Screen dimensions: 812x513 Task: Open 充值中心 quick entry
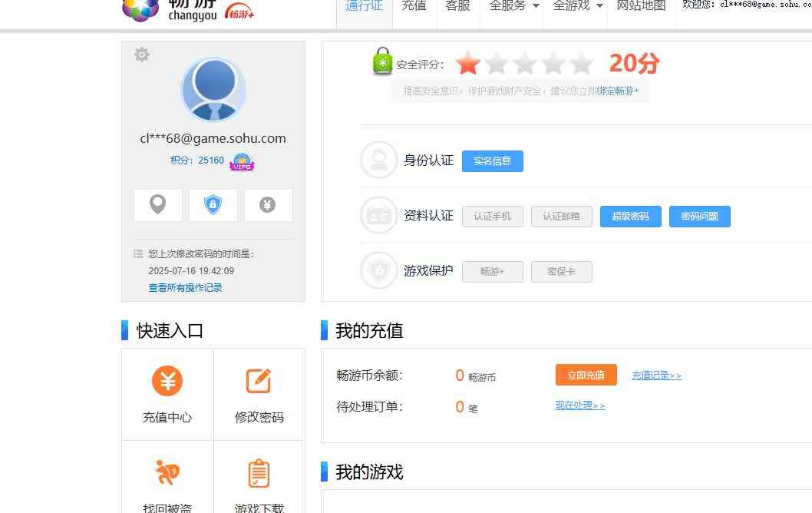167,394
